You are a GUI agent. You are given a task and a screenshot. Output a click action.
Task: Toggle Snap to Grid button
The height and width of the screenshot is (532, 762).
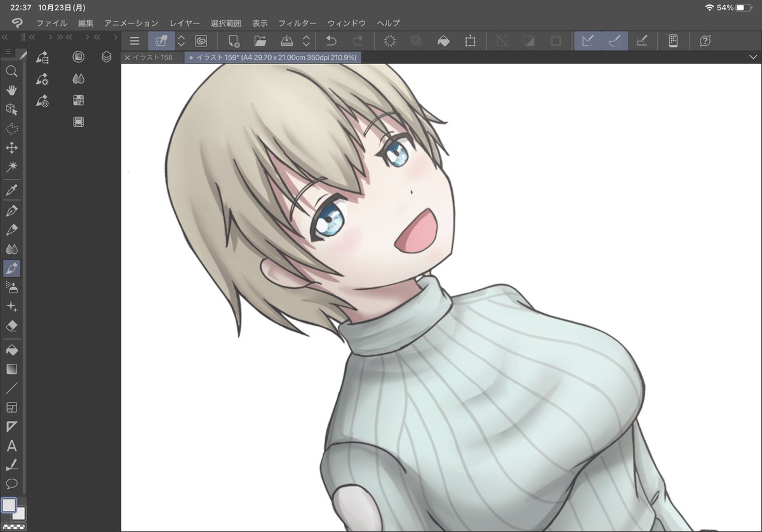click(641, 41)
